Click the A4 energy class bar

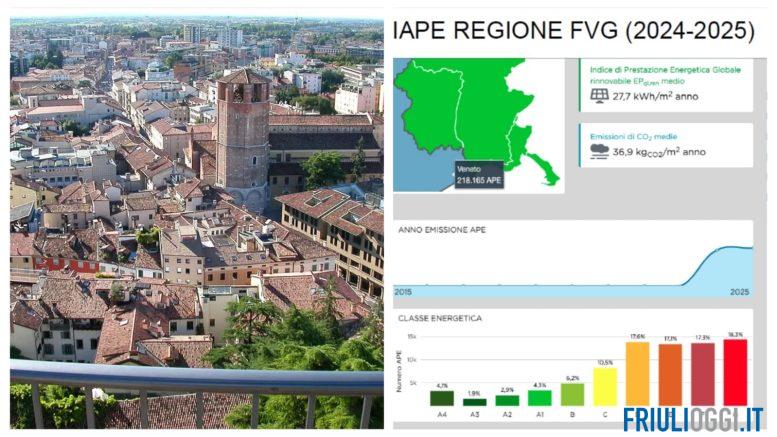pyautogui.click(x=442, y=397)
